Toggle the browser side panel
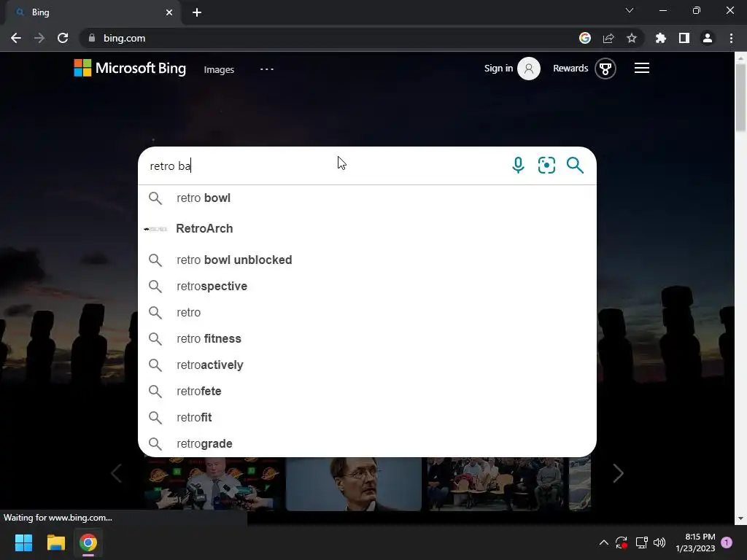This screenshot has height=560, width=747. coord(684,38)
